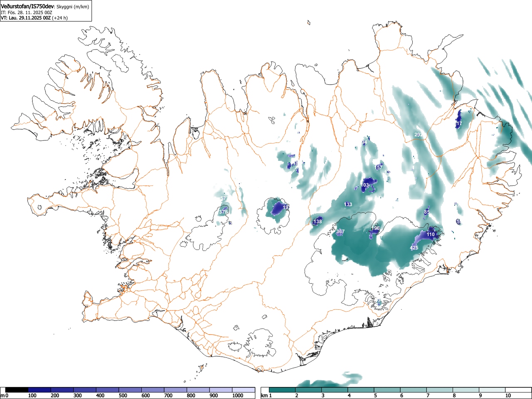Click the 425 visibility value on the map
The width and height of the screenshot is (532, 399).
click(x=414, y=248)
